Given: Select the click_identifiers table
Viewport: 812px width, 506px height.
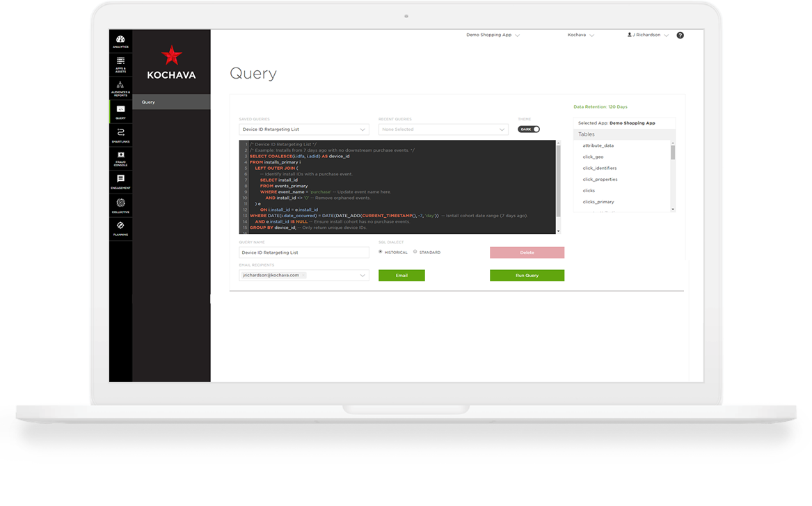Looking at the screenshot, I should 600,168.
